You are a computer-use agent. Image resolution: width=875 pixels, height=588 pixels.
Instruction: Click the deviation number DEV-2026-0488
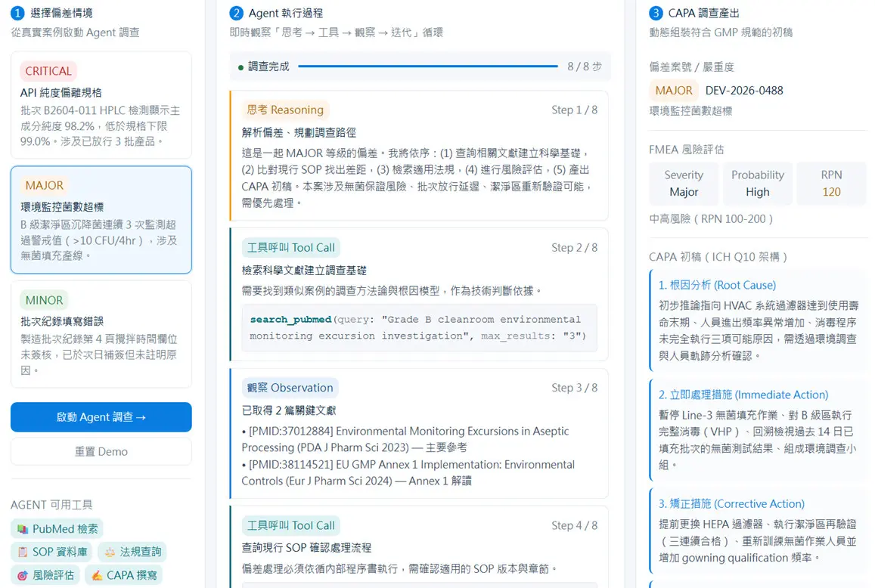pos(744,91)
